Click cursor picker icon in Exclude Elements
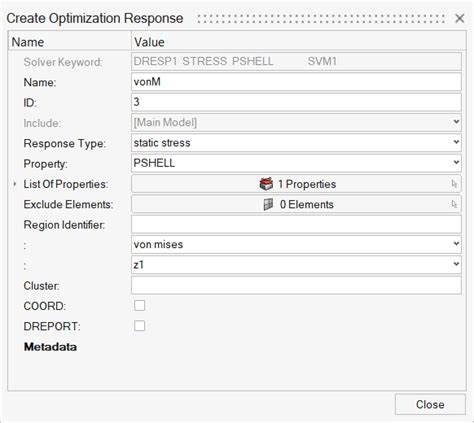The image size is (474, 423). (x=454, y=204)
